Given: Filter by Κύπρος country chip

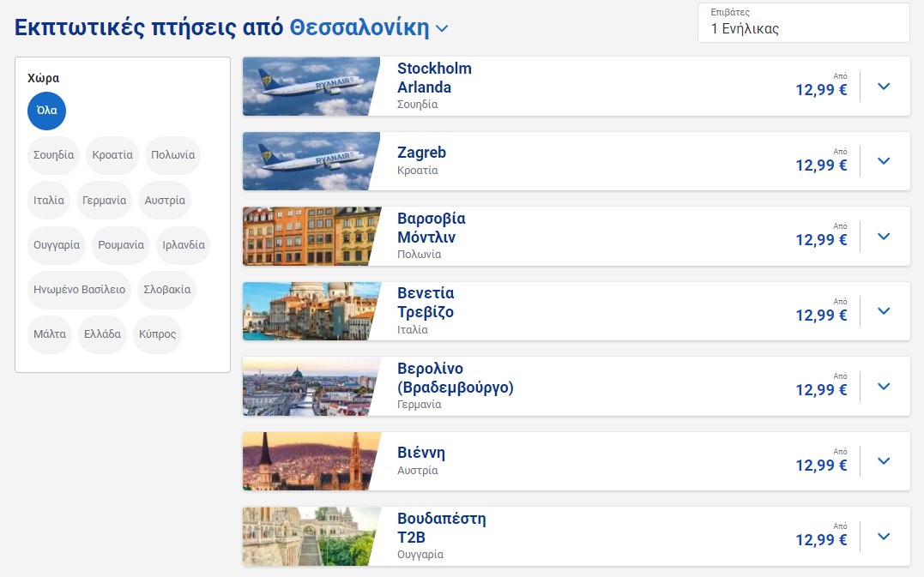Looking at the screenshot, I should [x=157, y=334].
